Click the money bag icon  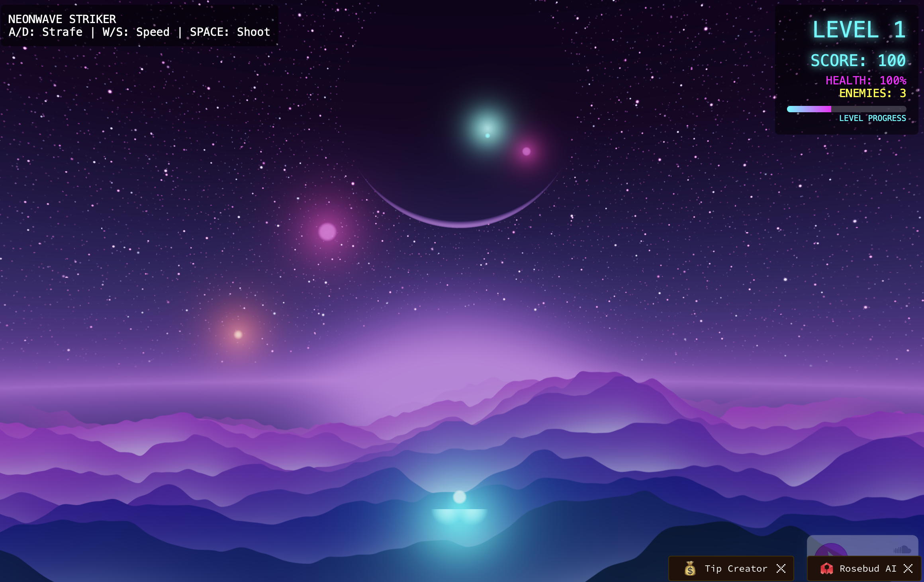[x=690, y=568]
